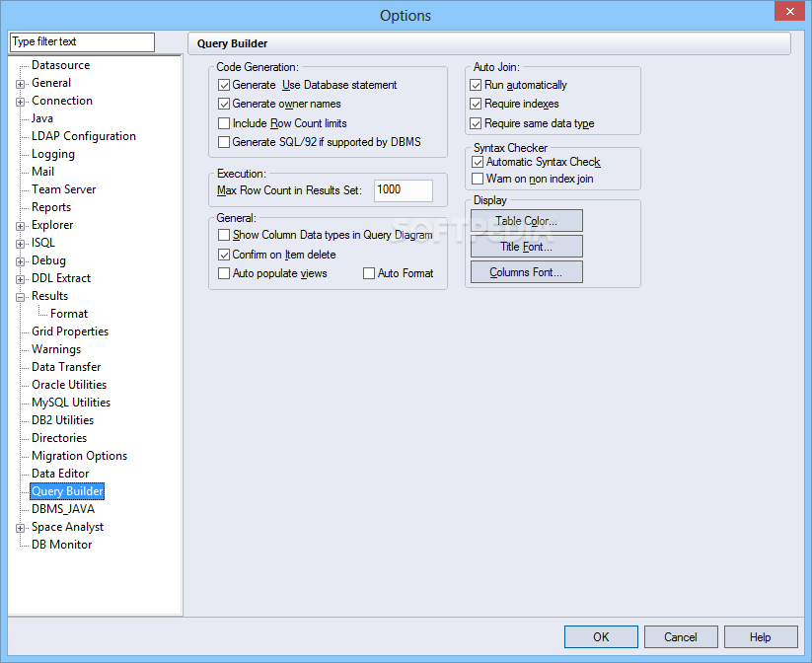
Task: Select the Explorer tree item label
Action: (x=52, y=225)
